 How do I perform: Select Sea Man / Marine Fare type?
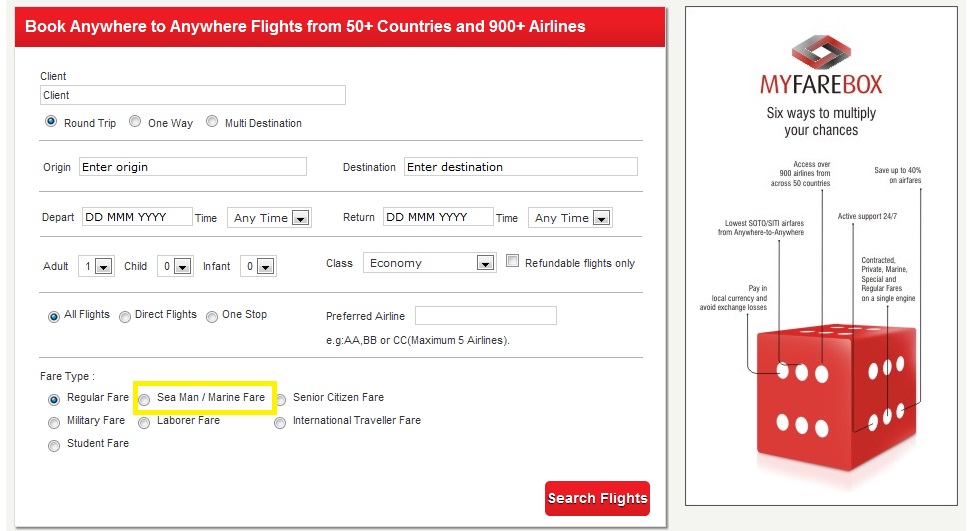click(x=145, y=399)
